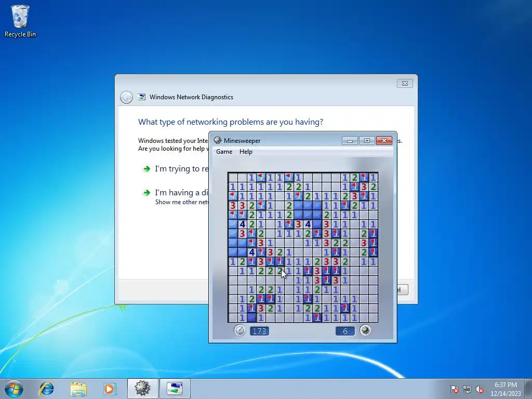The image size is (532, 399).
Task: Click the top-left corner tile of the minefield
Action: click(x=233, y=177)
